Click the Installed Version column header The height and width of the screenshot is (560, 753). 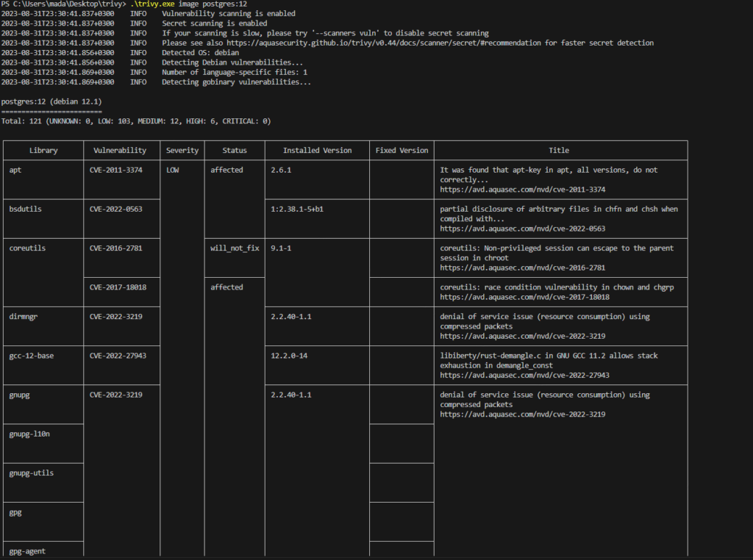(317, 151)
